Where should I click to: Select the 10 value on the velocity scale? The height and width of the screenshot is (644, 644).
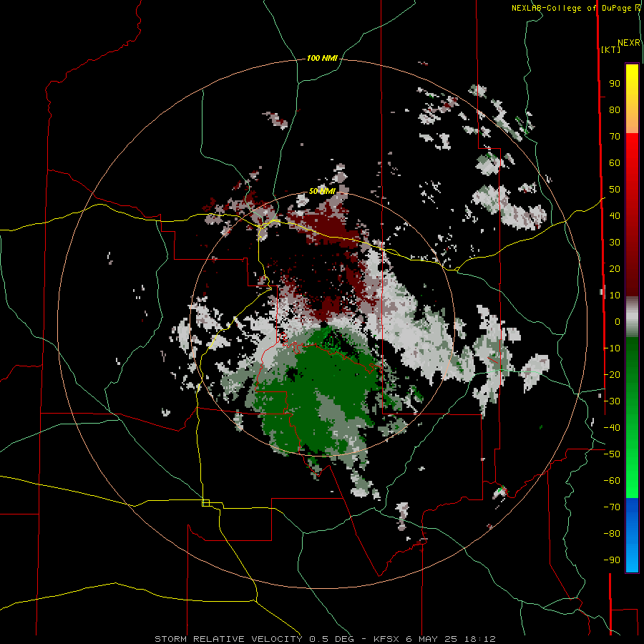pyautogui.click(x=615, y=296)
